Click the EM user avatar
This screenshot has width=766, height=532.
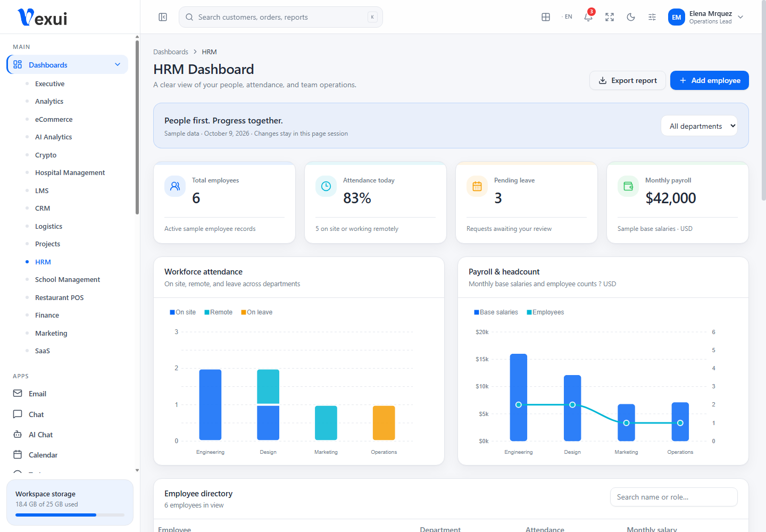(677, 17)
